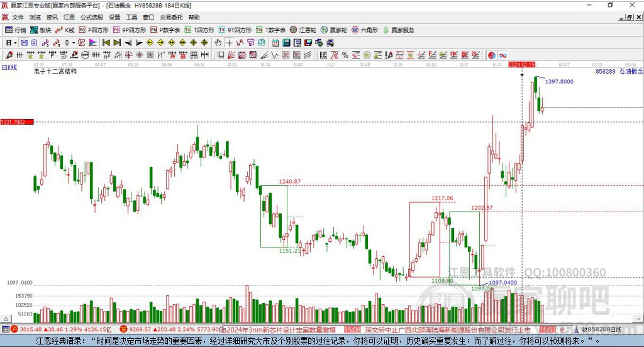Open the 9T四方形 tool
Viewport: 644px width, 347px height.
(x=235, y=30)
